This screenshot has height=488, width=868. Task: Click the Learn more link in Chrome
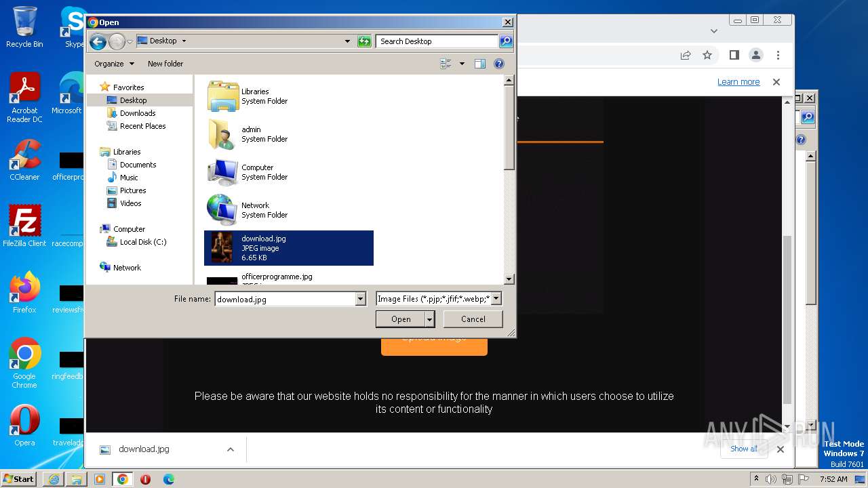click(738, 82)
